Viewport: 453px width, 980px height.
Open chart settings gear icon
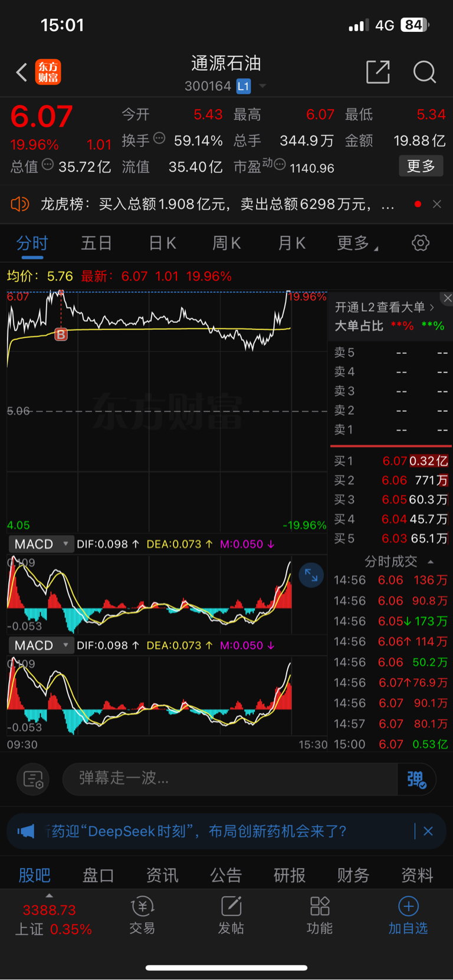[x=421, y=243]
